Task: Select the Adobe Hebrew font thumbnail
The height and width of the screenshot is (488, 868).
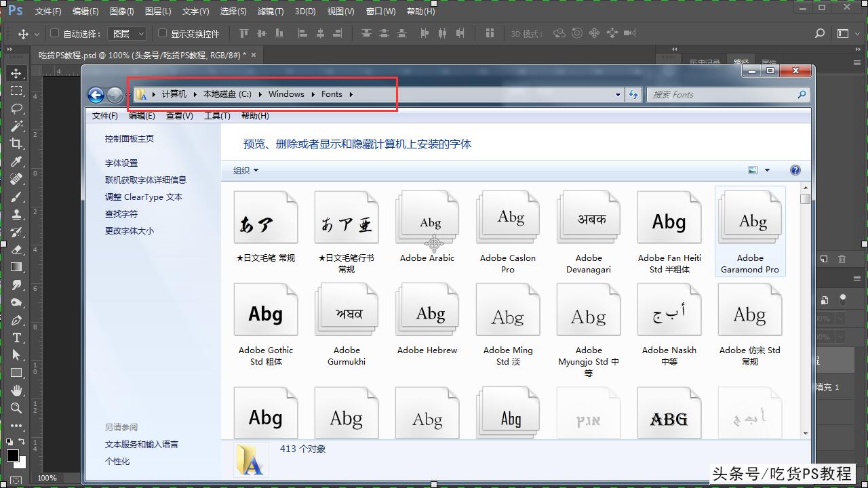Action: (x=427, y=319)
